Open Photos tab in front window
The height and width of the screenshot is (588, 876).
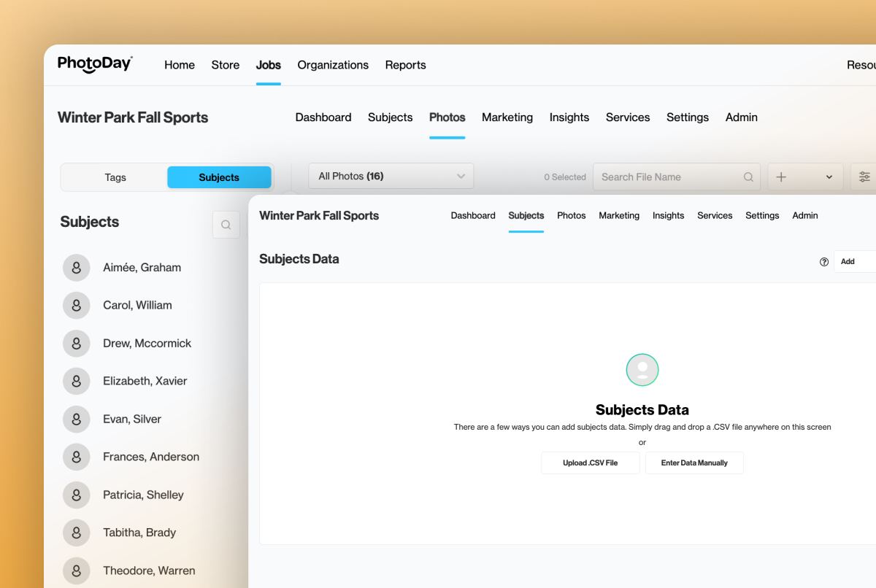[x=572, y=216]
